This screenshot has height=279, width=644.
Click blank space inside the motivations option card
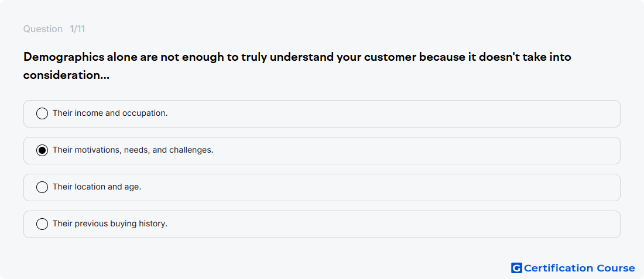click(411, 150)
